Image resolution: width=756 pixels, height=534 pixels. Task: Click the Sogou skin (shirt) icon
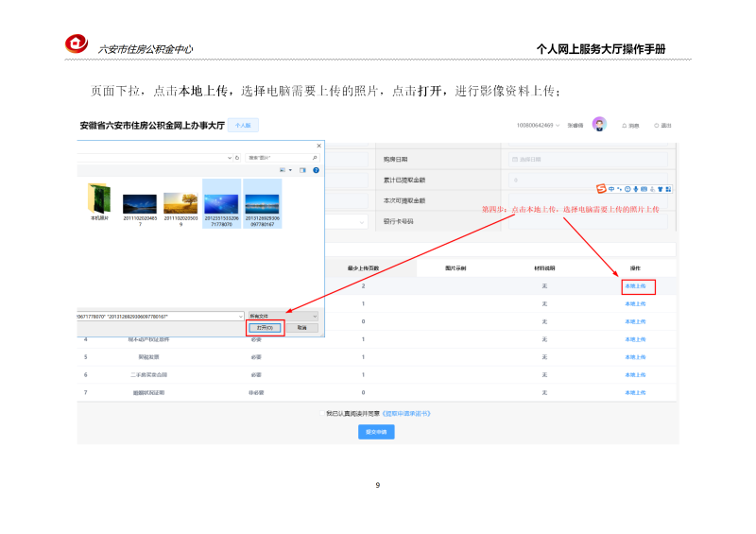click(660, 189)
